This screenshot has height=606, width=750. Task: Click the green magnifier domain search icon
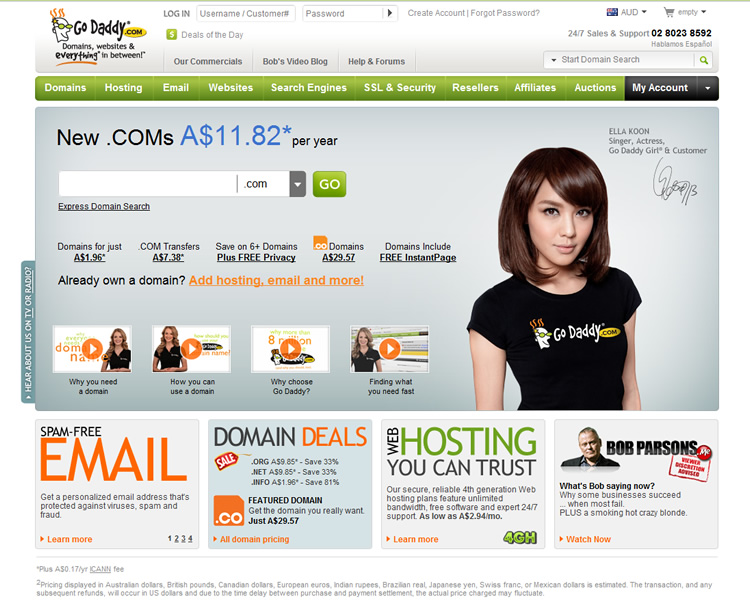[x=704, y=60]
